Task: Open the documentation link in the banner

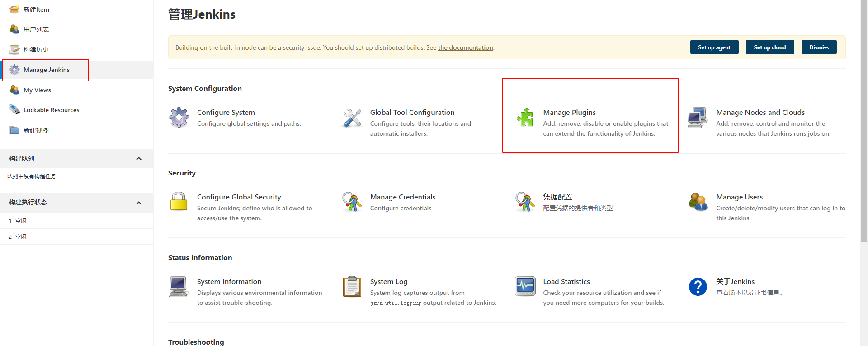Action: [x=466, y=47]
